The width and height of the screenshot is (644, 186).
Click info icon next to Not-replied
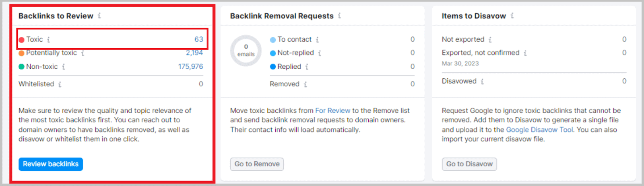320,53
